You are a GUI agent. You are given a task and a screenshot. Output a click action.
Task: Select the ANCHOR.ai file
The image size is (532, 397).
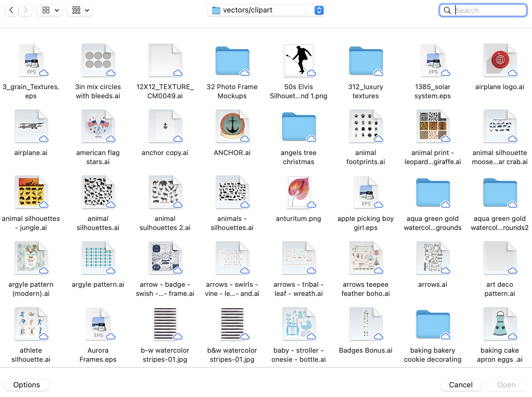(x=232, y=126)
